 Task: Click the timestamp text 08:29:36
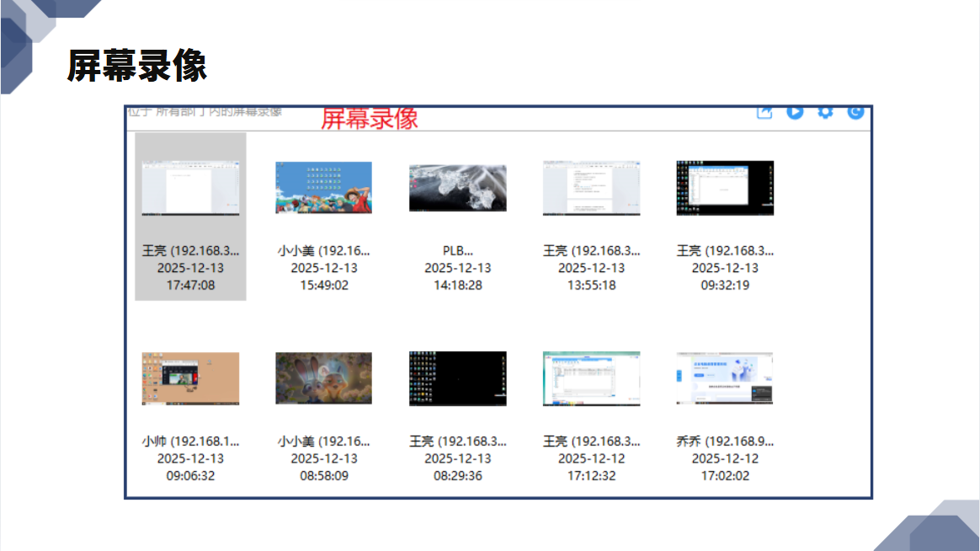[x=457, y=476]
